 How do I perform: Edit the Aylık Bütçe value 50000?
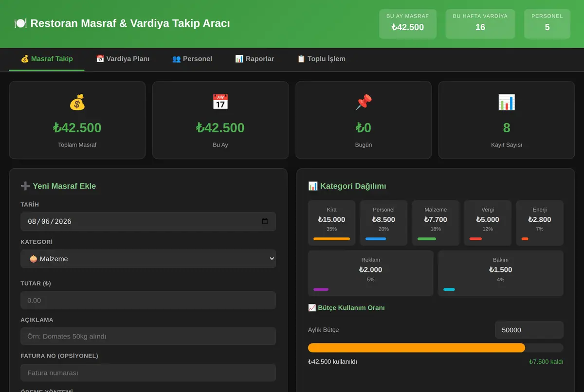pos(529,330)
